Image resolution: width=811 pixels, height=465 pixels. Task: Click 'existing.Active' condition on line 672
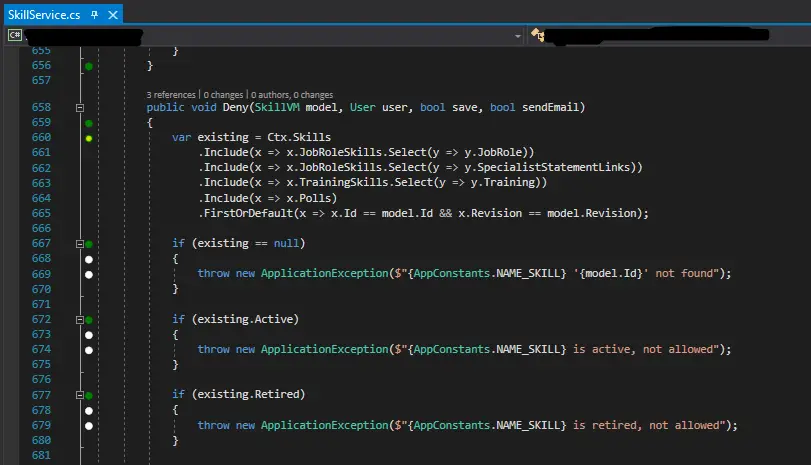(245, 319)
